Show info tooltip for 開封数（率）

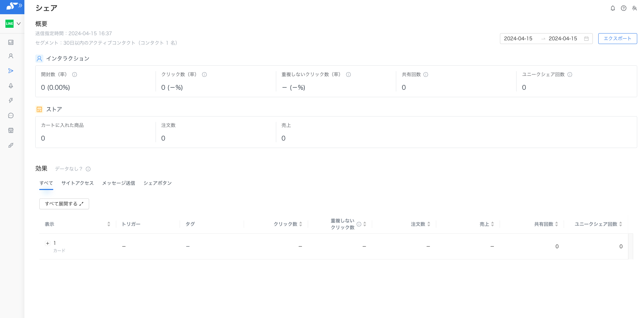[75, 75]
